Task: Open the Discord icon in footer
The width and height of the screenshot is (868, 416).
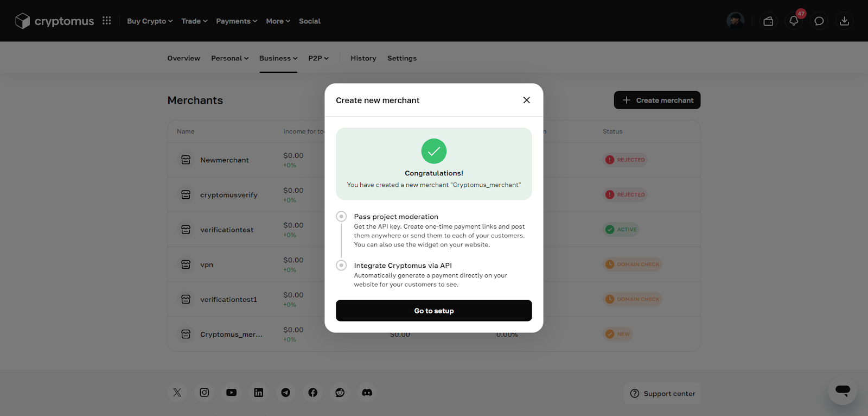Action: pos(367,393)
